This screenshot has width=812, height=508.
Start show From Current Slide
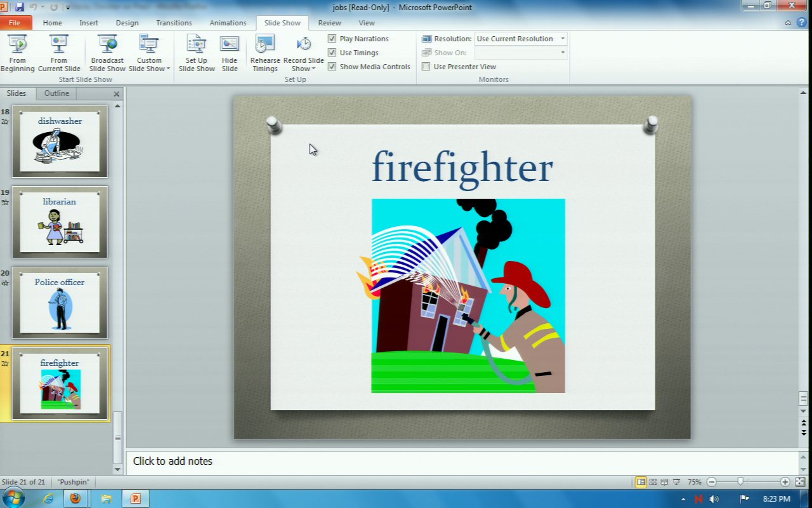coord(59,53)
